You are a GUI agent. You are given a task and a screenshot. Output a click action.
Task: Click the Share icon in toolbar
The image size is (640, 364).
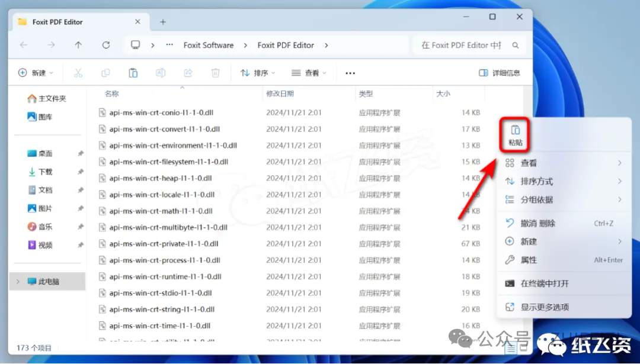[188, 73]
